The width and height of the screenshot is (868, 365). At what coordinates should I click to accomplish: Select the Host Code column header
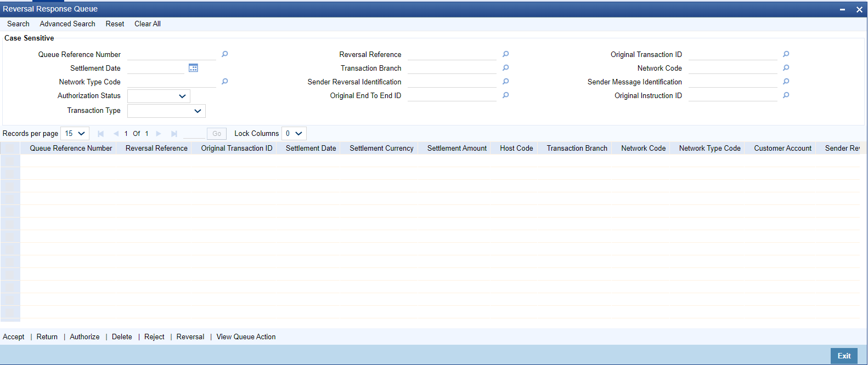coord(516,149)
